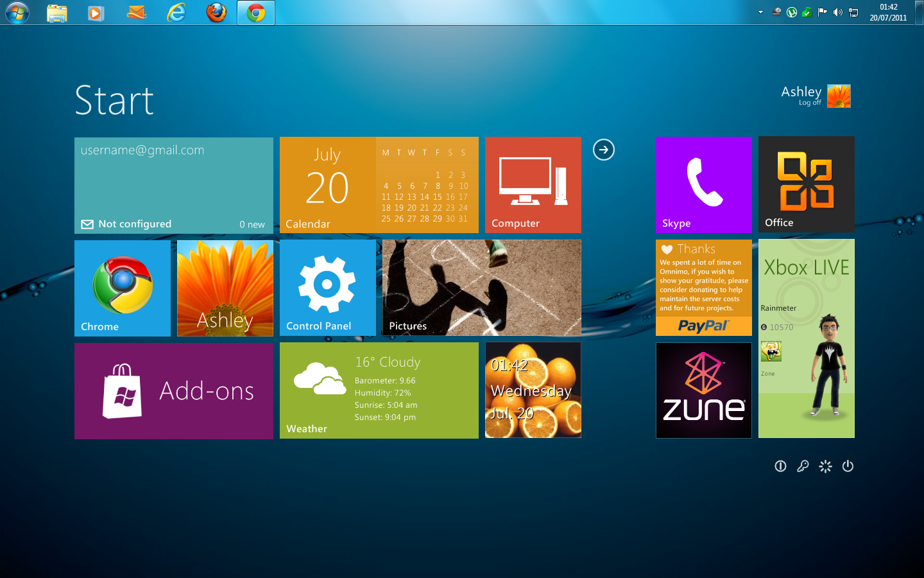Launch Windows Explorer from the taskbar
This screenshot has height=578, width=924.
[57, 12]
